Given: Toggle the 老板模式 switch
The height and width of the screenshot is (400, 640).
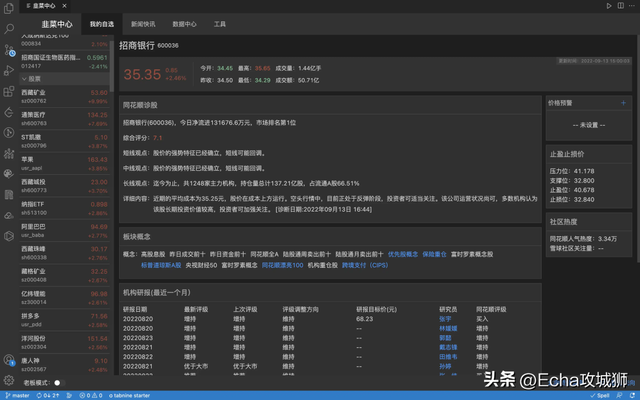Looking at the screenshot, I should tap(58, 382).
